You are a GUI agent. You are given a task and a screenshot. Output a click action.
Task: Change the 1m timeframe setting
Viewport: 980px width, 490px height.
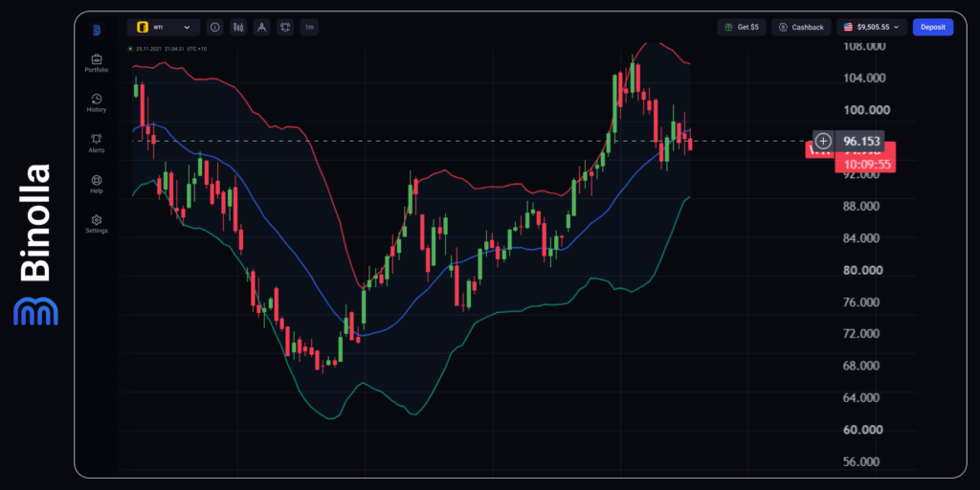[309, 28]
